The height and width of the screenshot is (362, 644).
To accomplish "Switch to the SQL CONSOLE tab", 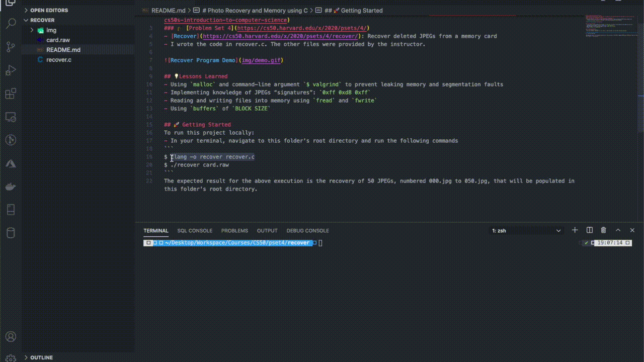I will [x=195, y=231].
